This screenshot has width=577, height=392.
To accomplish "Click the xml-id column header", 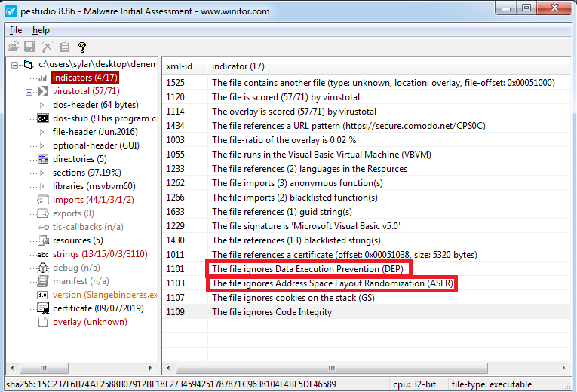I will [x=185, y=66].
